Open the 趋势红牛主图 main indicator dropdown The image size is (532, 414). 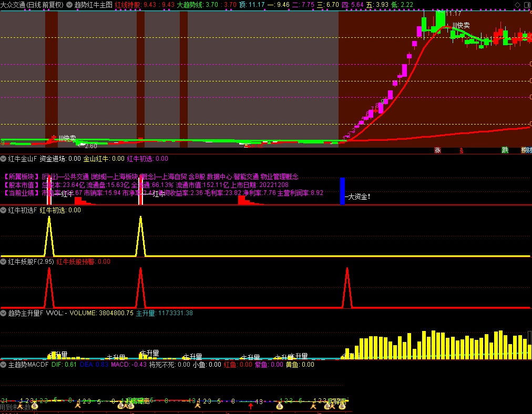click(x=69, y=5)
